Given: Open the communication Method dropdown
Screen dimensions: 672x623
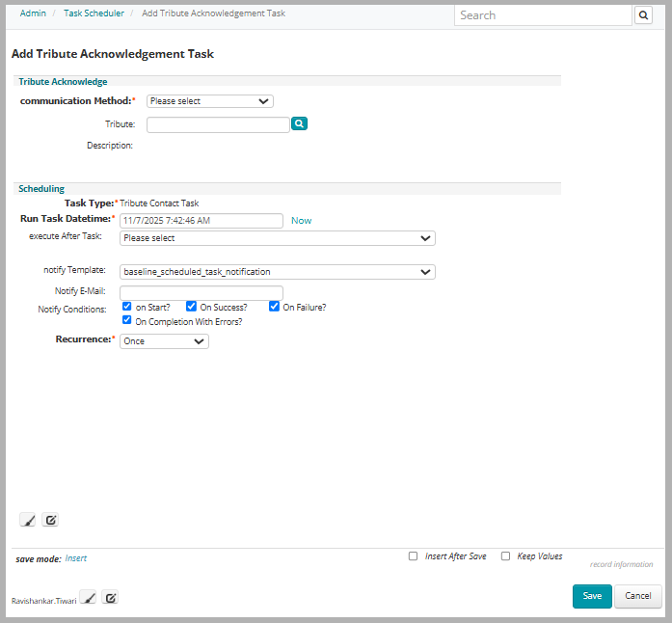Looking at the screenshot, I should 210,101.
